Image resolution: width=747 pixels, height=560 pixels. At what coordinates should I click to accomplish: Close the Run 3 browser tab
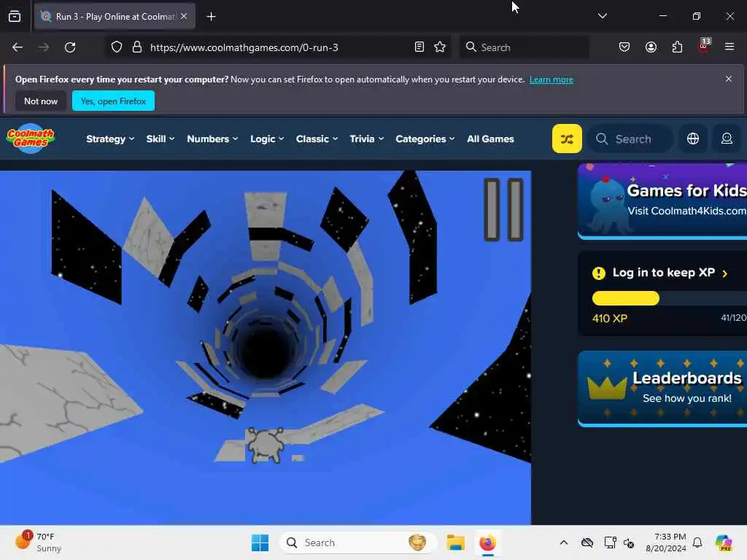coord(184,16)
